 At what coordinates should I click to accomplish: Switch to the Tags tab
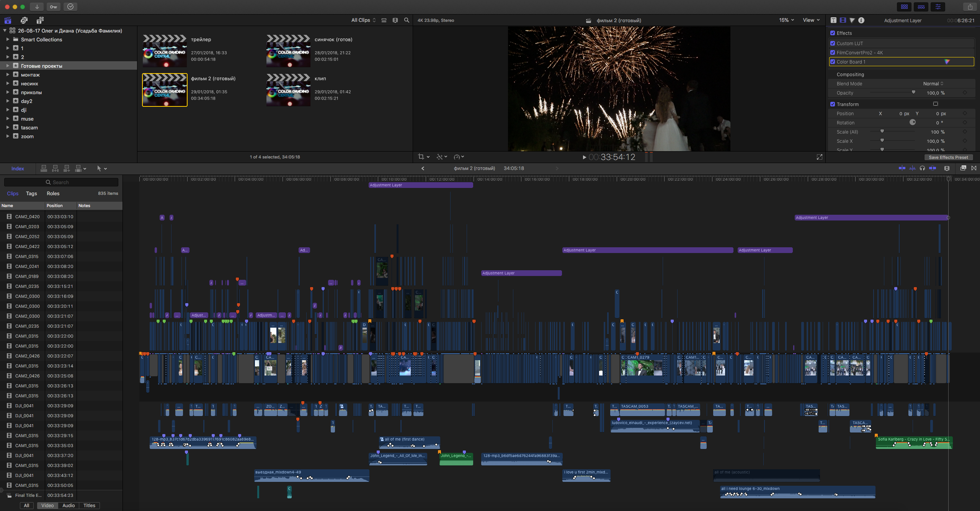[31, 193]
